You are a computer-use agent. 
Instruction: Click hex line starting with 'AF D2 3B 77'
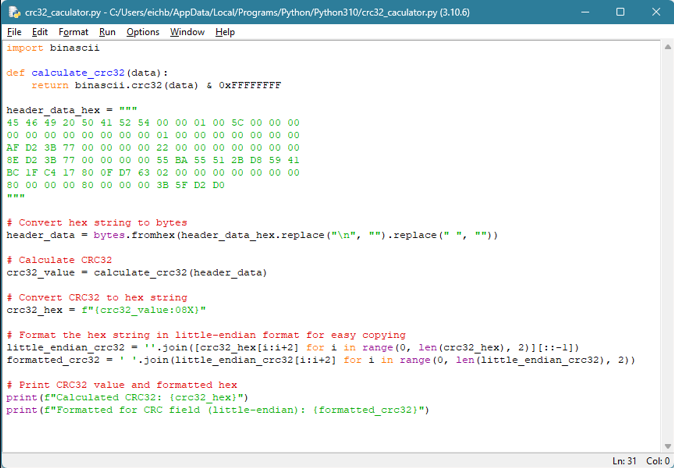click(x=153, y=148)
